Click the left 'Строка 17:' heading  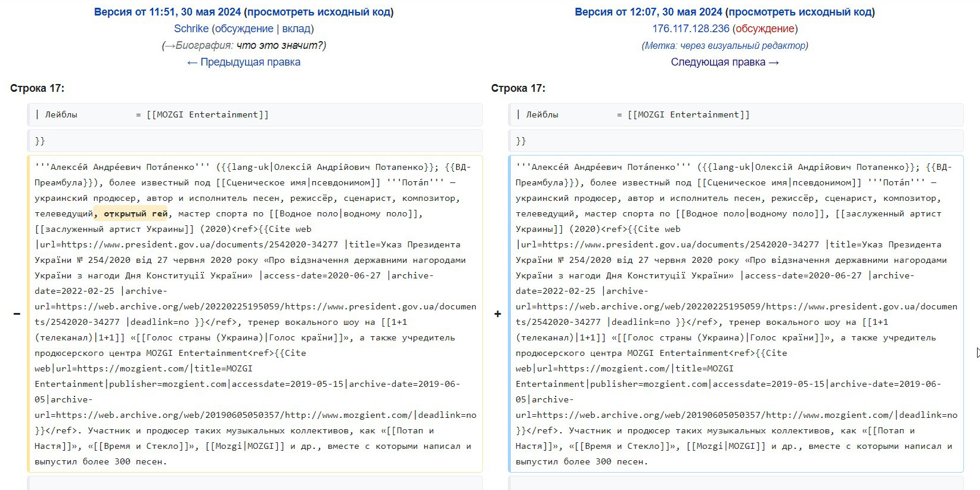(37, 88)
